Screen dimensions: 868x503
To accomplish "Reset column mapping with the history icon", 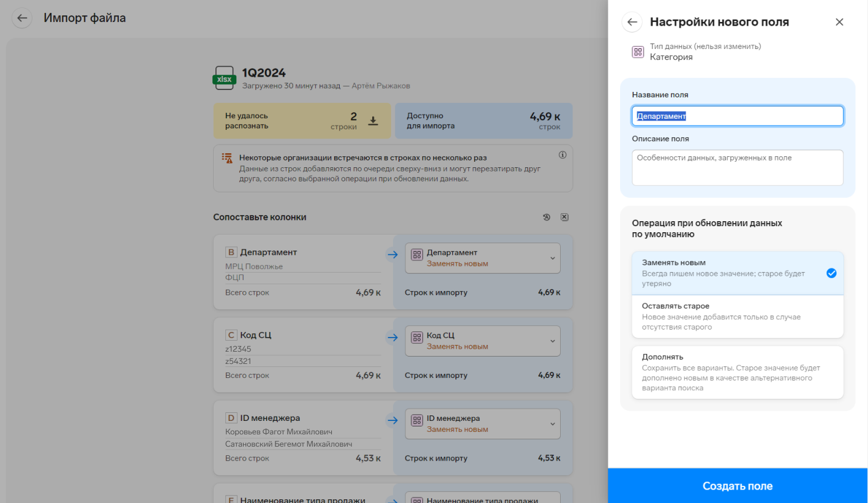I will (547, 217).
